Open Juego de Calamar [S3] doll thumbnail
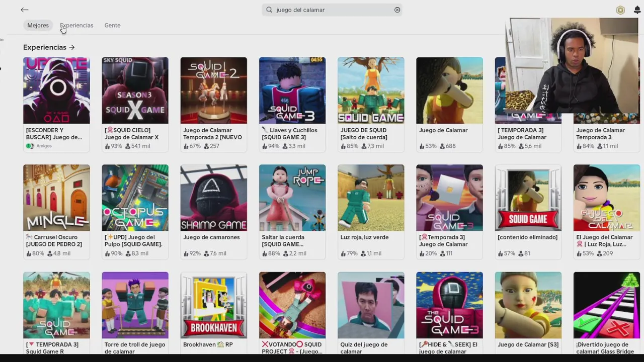 click(x=528, y=305)
